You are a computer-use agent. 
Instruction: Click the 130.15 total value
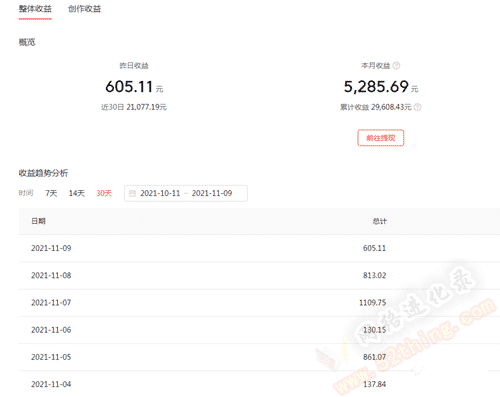tap(374, 330)
